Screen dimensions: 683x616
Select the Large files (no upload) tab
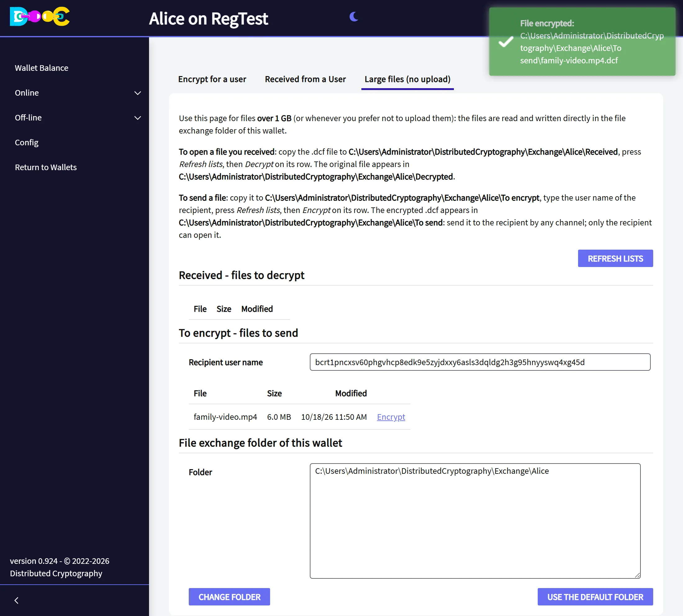(408, 79)
